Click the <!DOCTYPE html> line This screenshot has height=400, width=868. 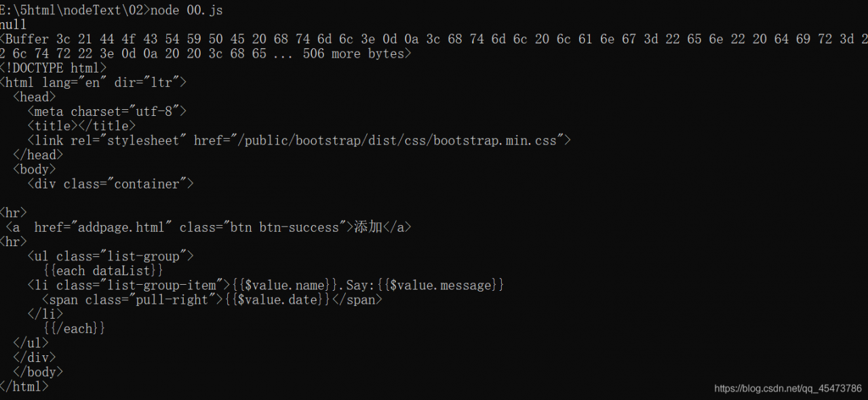[53, 68]
